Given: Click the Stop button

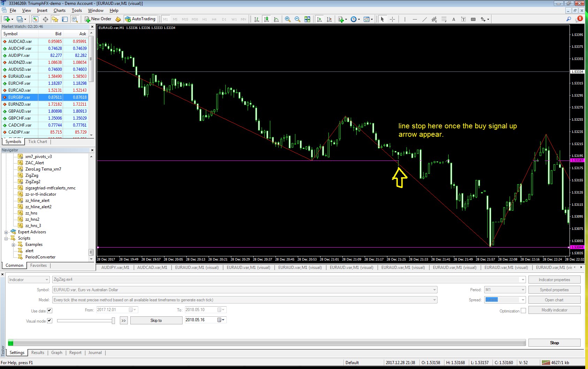Looking at the screenshot, I should (554, 343).
